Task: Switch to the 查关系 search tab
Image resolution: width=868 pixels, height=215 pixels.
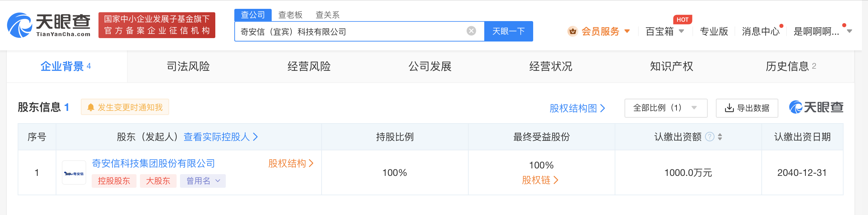Action: [x=327, y=15]
